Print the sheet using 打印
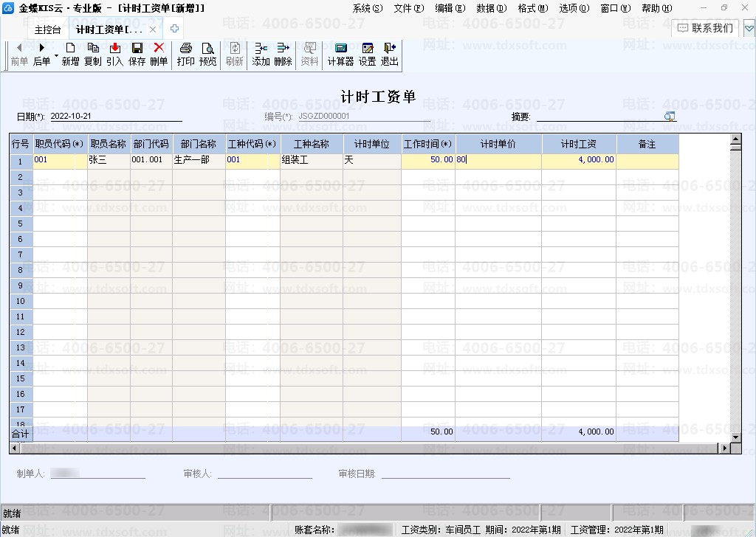 point(185,55)
